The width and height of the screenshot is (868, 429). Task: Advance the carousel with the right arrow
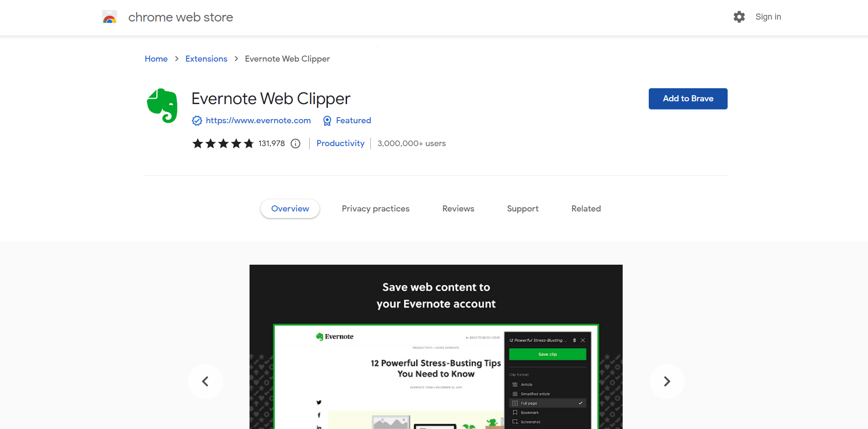(667, 381)
